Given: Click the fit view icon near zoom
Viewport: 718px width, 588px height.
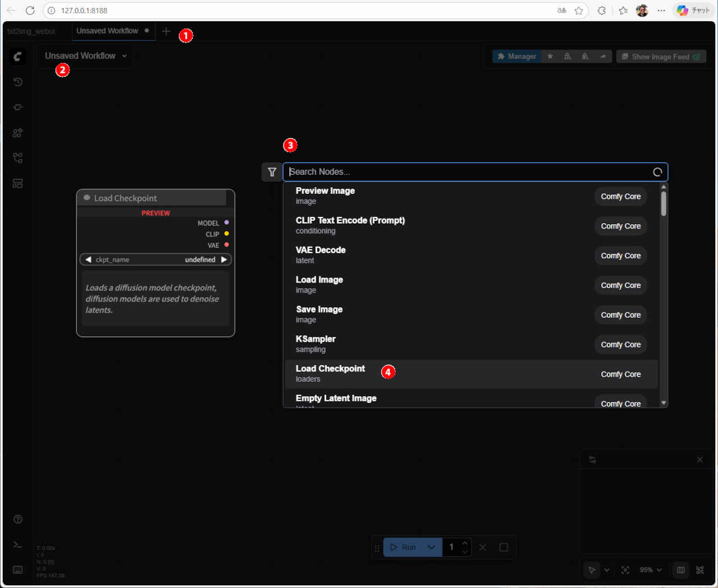Looking at the screenshot, I should [x=625, y=570].
